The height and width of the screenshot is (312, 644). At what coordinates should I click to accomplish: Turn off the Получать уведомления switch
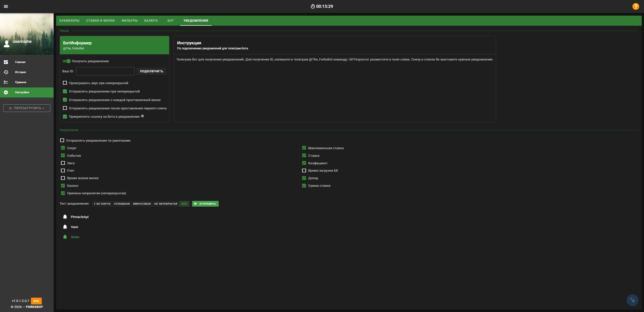point(67,61)
